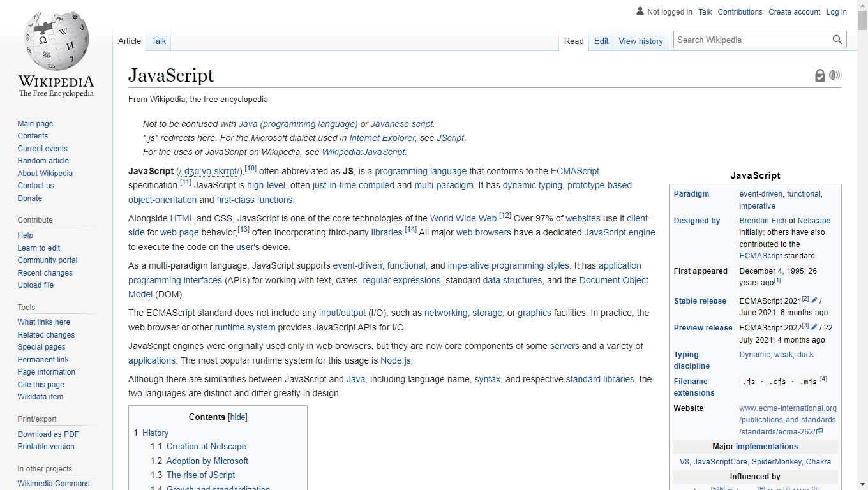The image size is (868, 490).
Task: Click the person icon next to Not logged in
Action: 639,11
